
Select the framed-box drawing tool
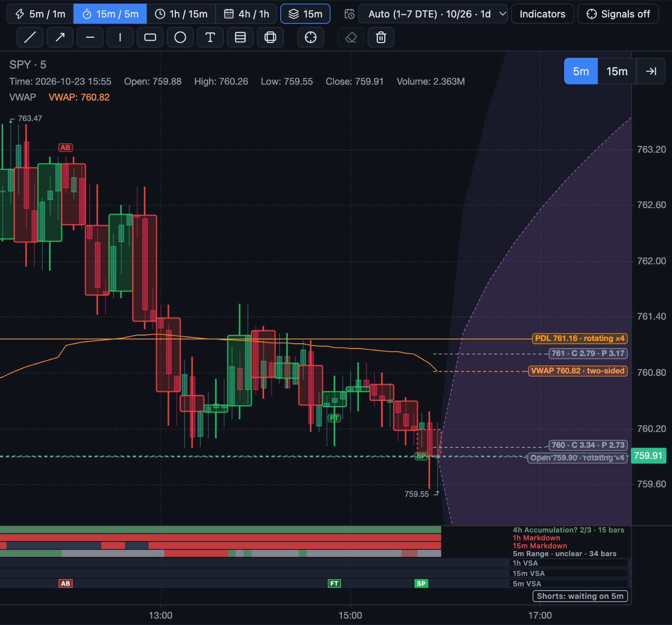click(x=270, y=37)
